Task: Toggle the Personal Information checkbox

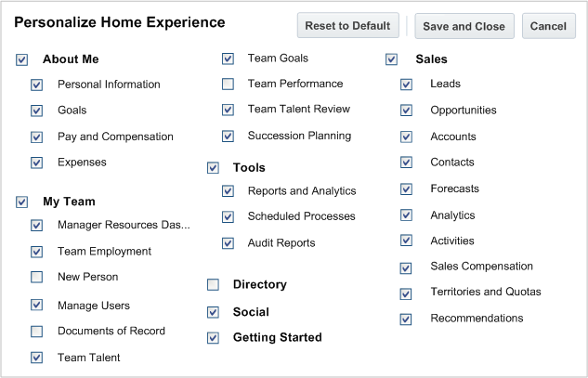Action: pos(37,85)
